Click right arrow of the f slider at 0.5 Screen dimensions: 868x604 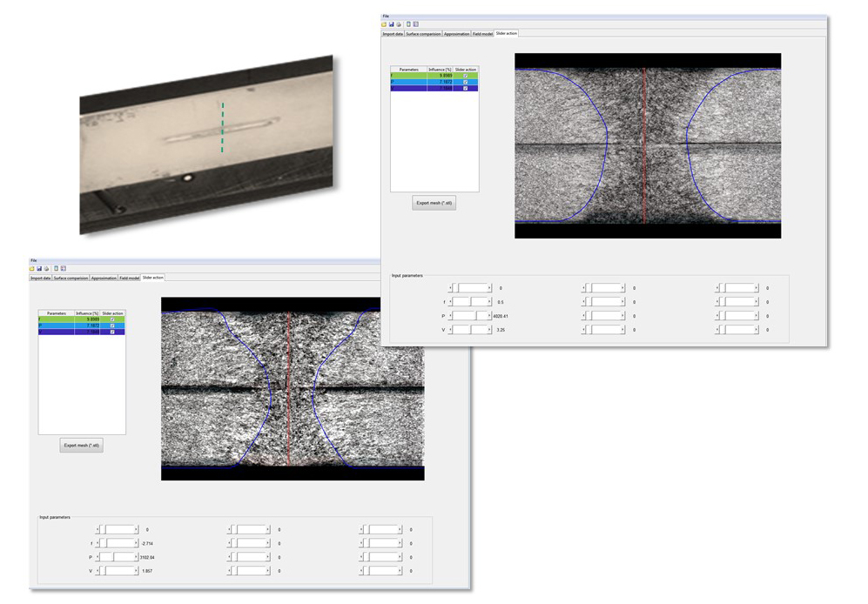coord(489,302)
